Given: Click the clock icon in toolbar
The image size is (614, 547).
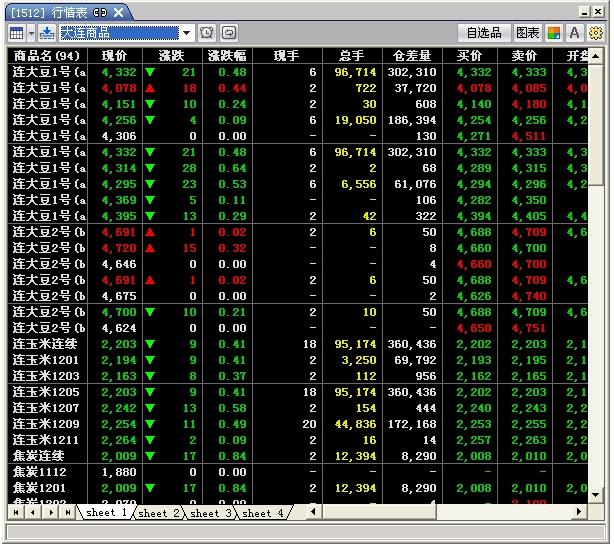Looking at the screenshot, I should 207,33.
